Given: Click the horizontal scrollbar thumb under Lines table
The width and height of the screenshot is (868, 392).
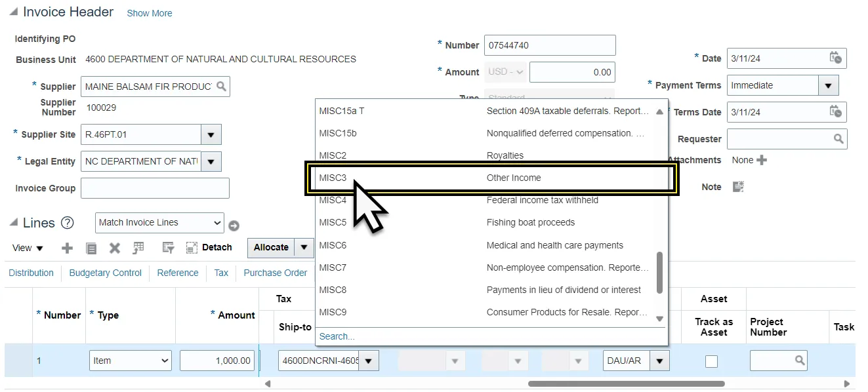Looking at the screenshot, I should coord(626,383).
